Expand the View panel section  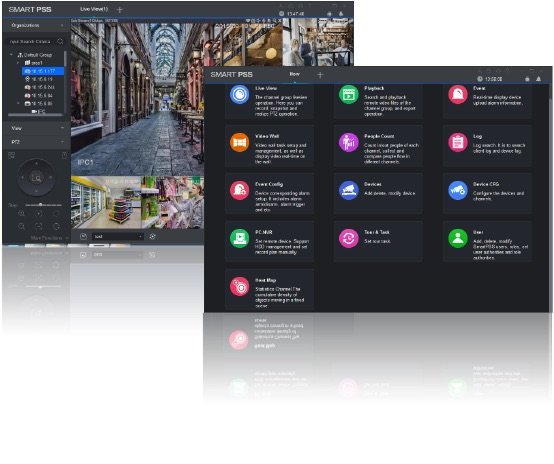coord(37,128)
